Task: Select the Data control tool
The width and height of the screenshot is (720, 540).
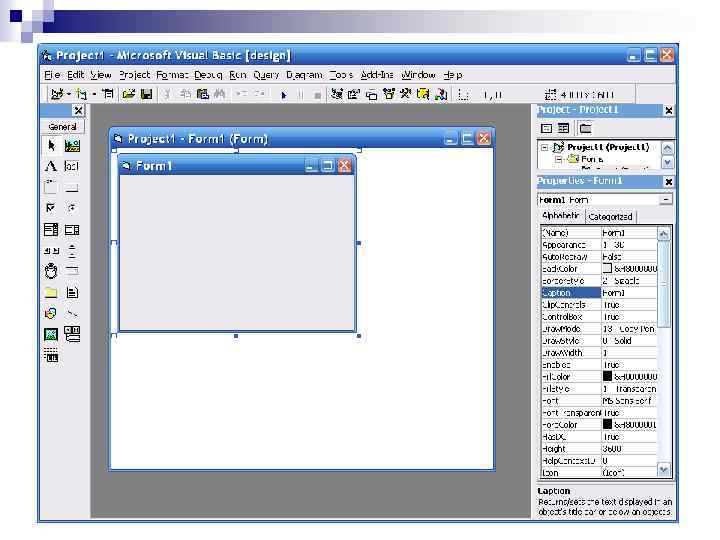Action: 72,334
